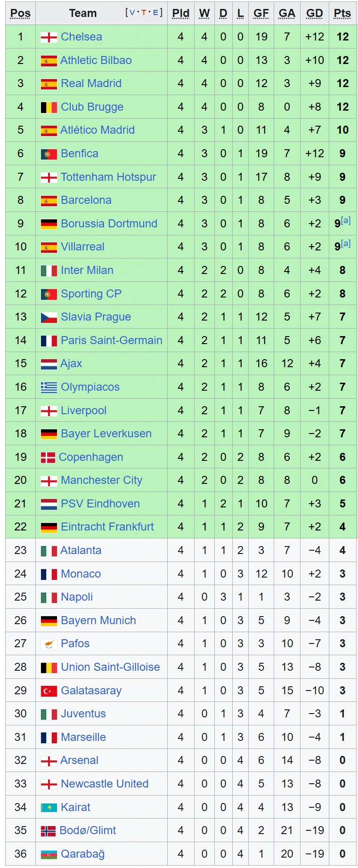Click the T (talk template) link

tap(143, 13)
